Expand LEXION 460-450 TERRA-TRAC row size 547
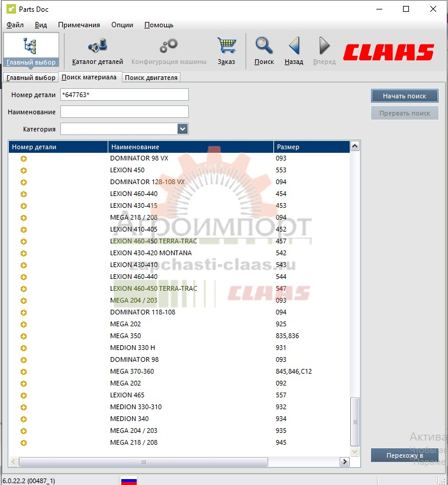Viewport: 448px width, 485px height. (24, 289)
